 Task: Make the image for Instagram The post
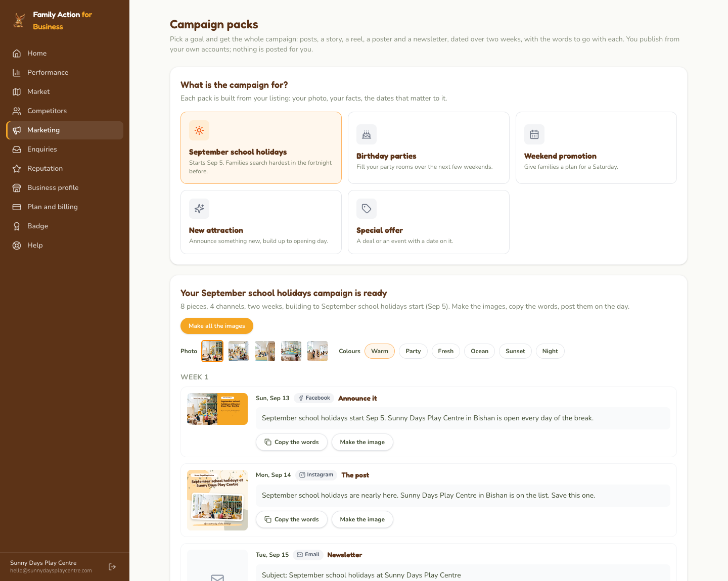click(x=362, y=519)
